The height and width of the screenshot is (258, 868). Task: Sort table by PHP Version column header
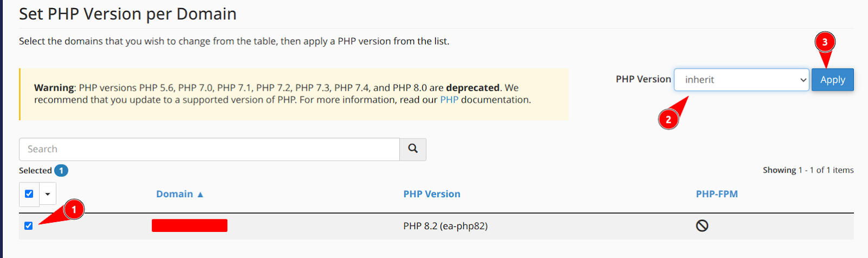(x=431, y=194)
